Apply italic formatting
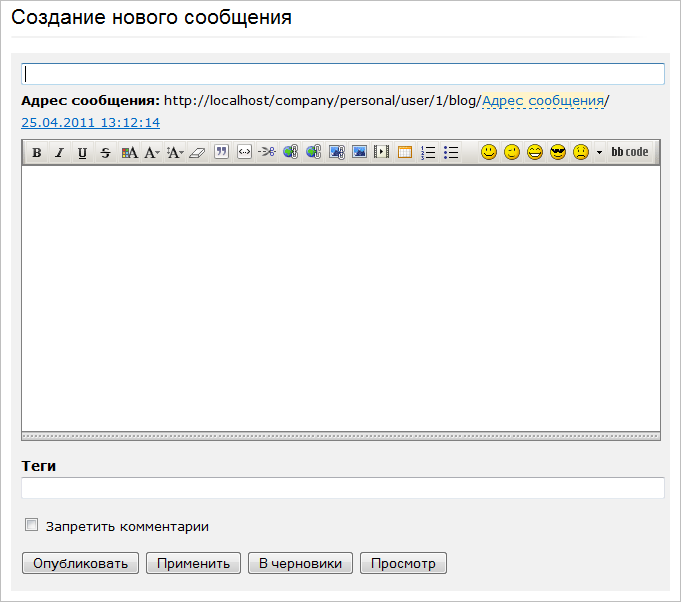 59,153
